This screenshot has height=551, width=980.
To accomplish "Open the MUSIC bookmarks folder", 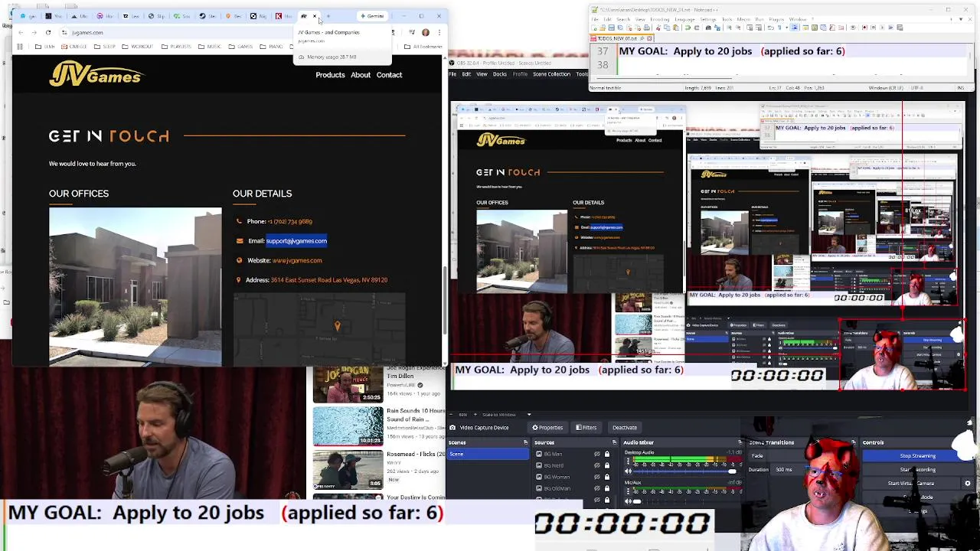I will [210, 47].
